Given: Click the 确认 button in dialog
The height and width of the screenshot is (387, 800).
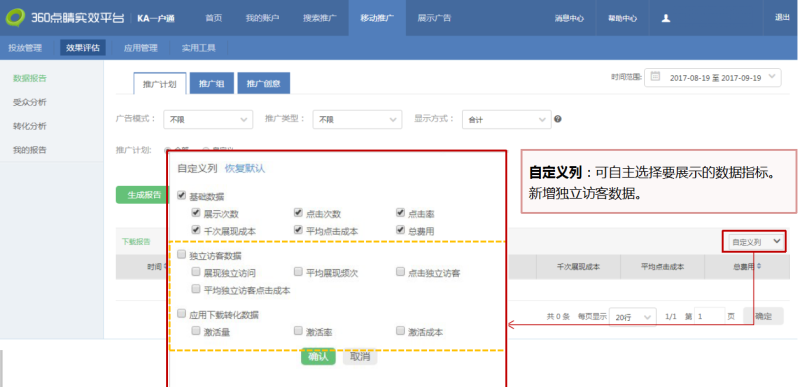Looking at the screenshot, I should (318, 356).
